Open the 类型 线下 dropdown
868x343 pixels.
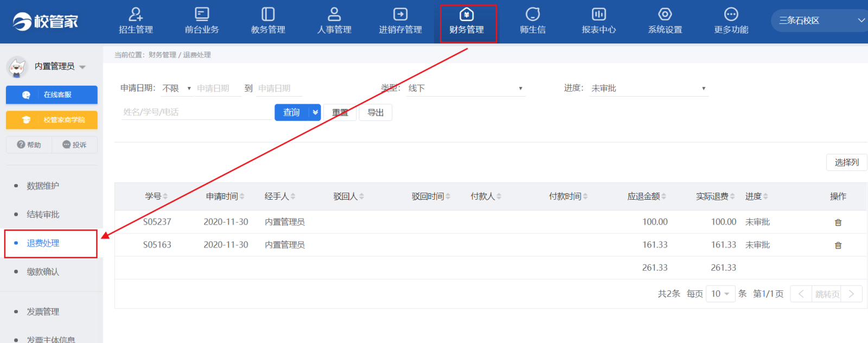point(466,88)
